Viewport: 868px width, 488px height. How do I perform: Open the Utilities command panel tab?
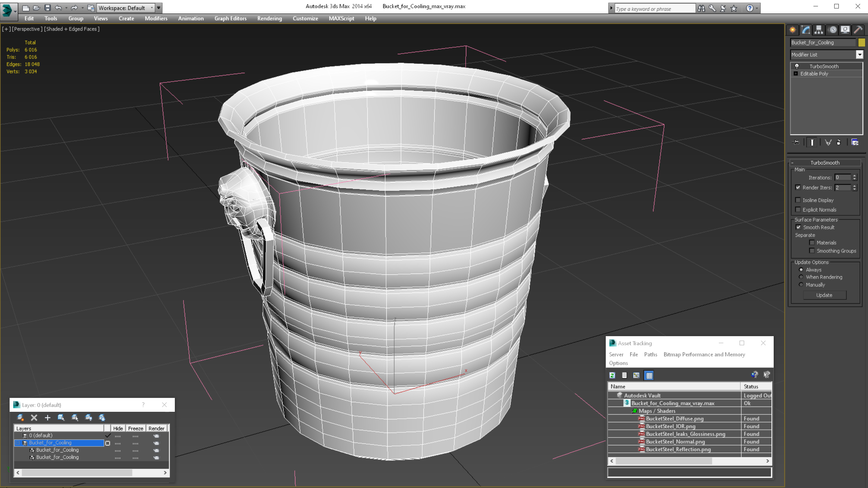tap(858, 30)
